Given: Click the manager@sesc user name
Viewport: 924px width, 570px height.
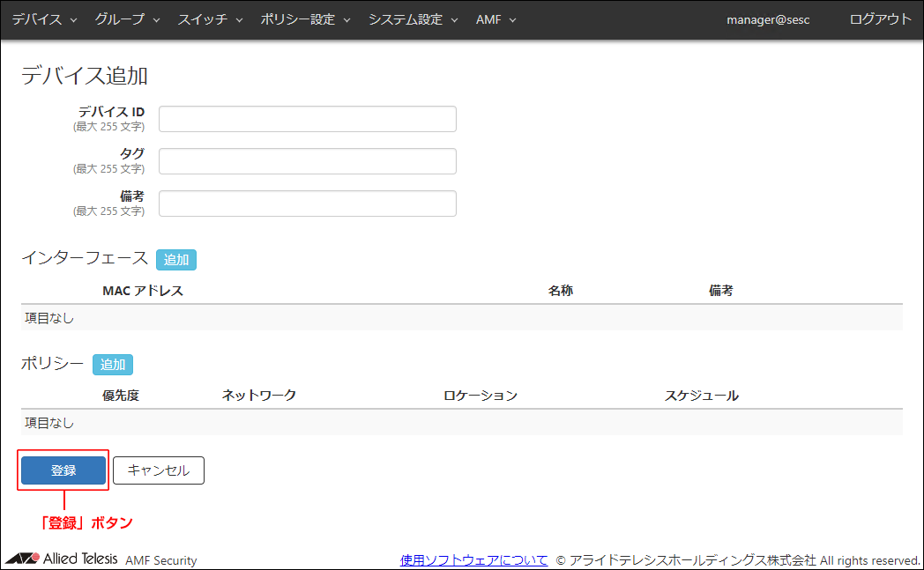Looking at the screenshot, I should coord(768,19).
